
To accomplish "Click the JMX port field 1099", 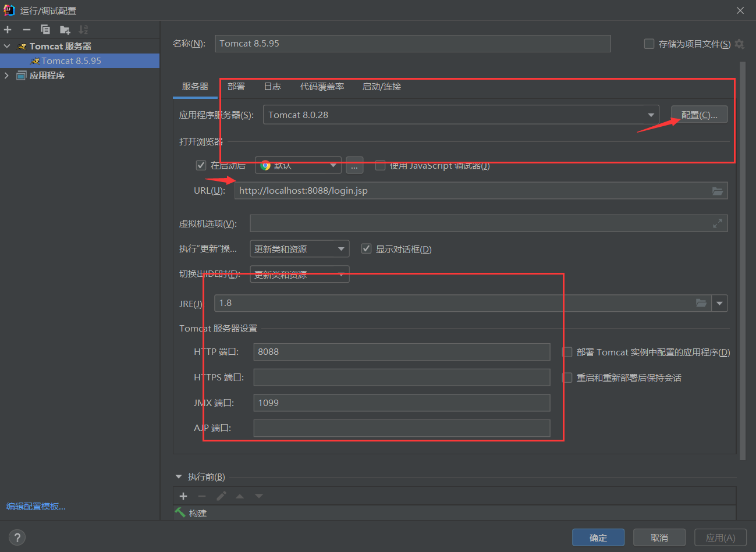I will point(402,403).
